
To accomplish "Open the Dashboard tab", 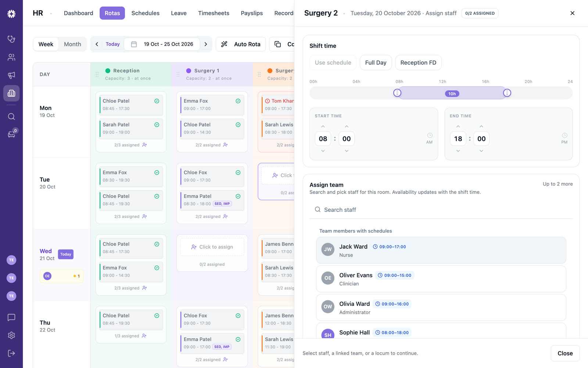I will tap(79, 13).
